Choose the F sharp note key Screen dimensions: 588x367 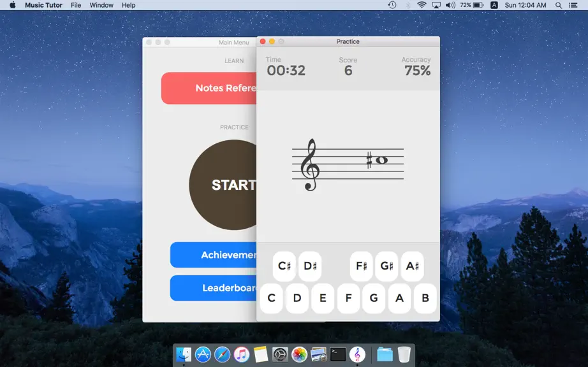click(x=361, y=266)
